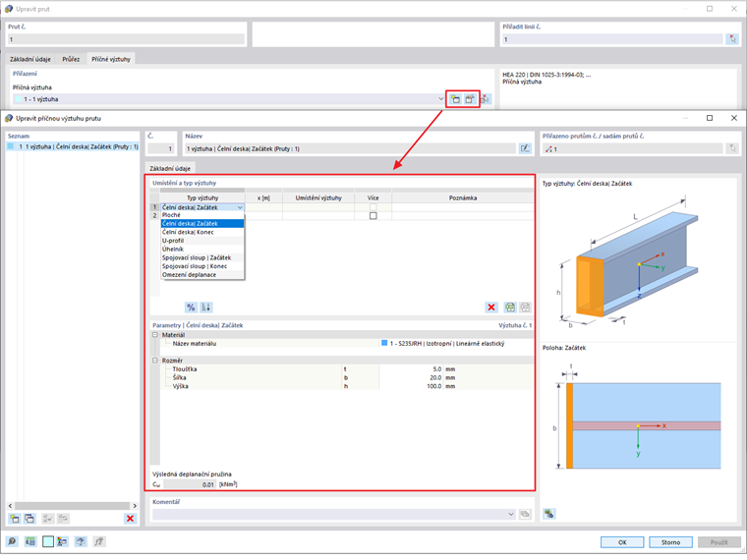Screen dimensions: 747x560
Task: Click the light blue color swatch at bottom left
Action: 48,541
